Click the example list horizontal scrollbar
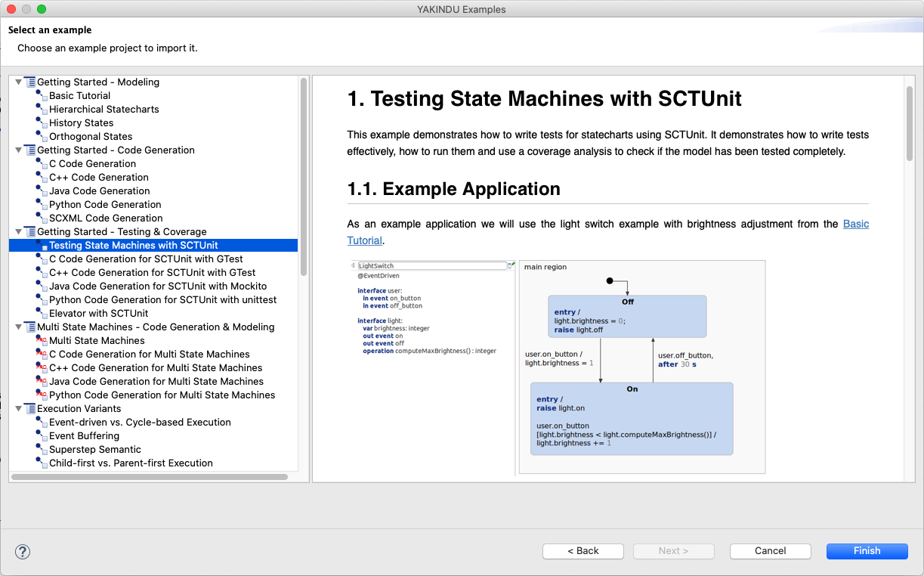Viewport: 924px width, 576px height. pos(150,477)
